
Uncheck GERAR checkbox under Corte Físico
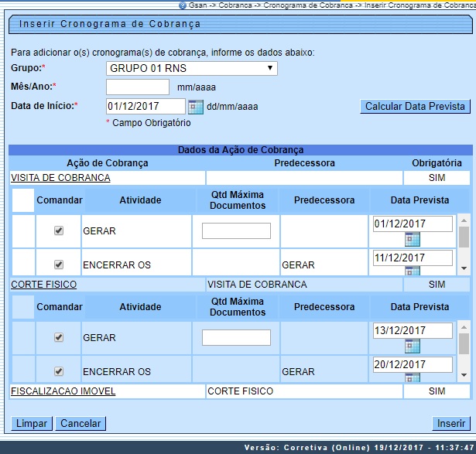pyautogui.click(x=59, y=337)
